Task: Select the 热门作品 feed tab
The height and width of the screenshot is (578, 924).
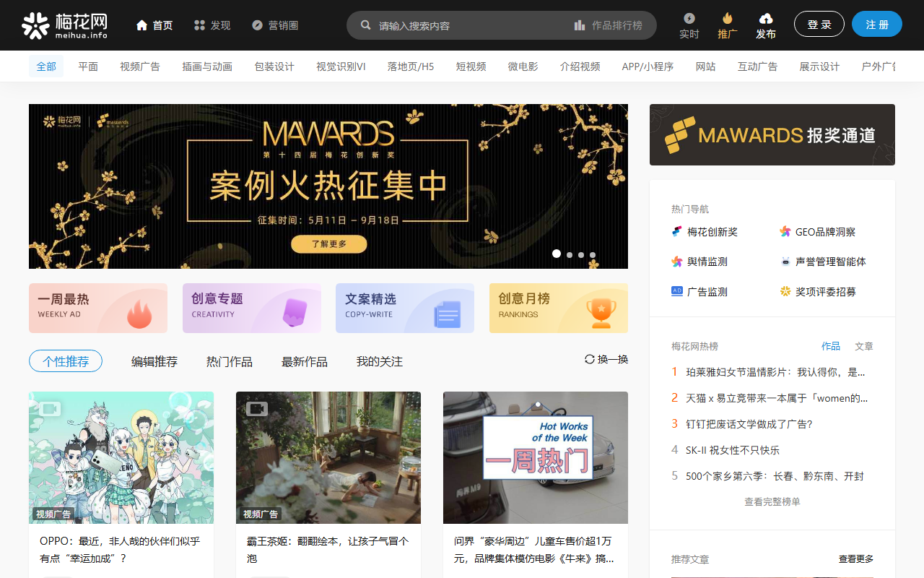Action: pyautogui.click(x=230, y=361)
